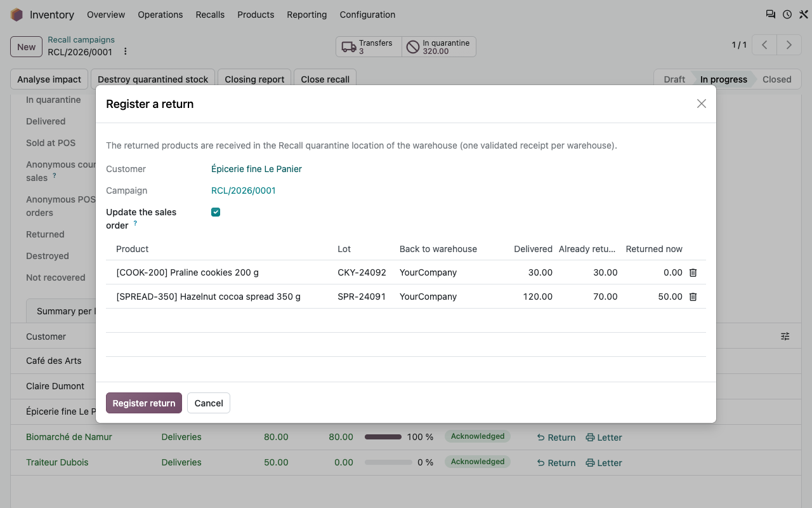Set status to Closed stage

pyautogui.click(x=777, y=79)
